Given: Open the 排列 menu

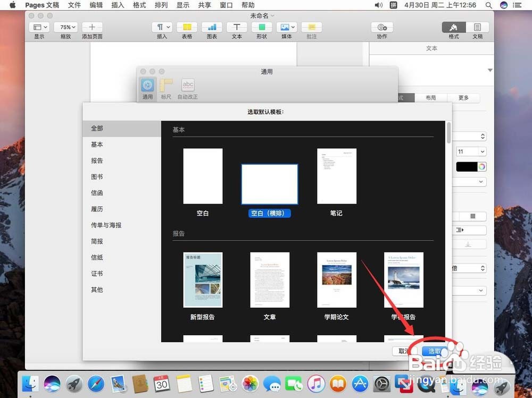Looking at the screenshot, I should tap(161, 5).
